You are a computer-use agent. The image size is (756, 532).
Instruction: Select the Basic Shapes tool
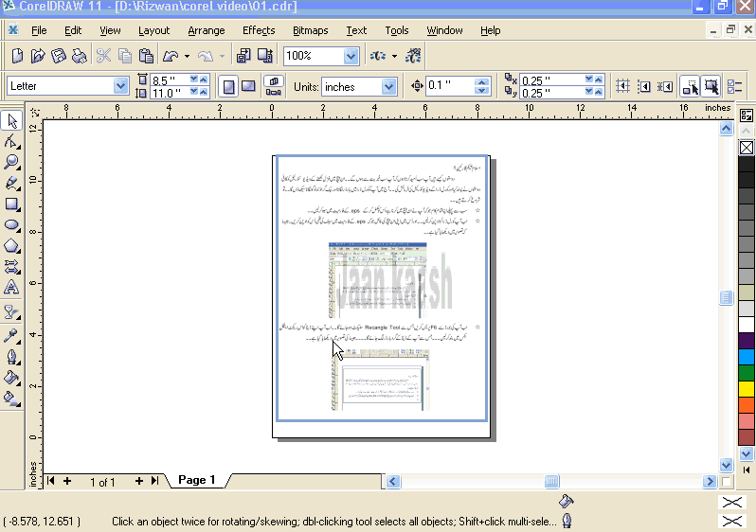click(x=11, y=267)
